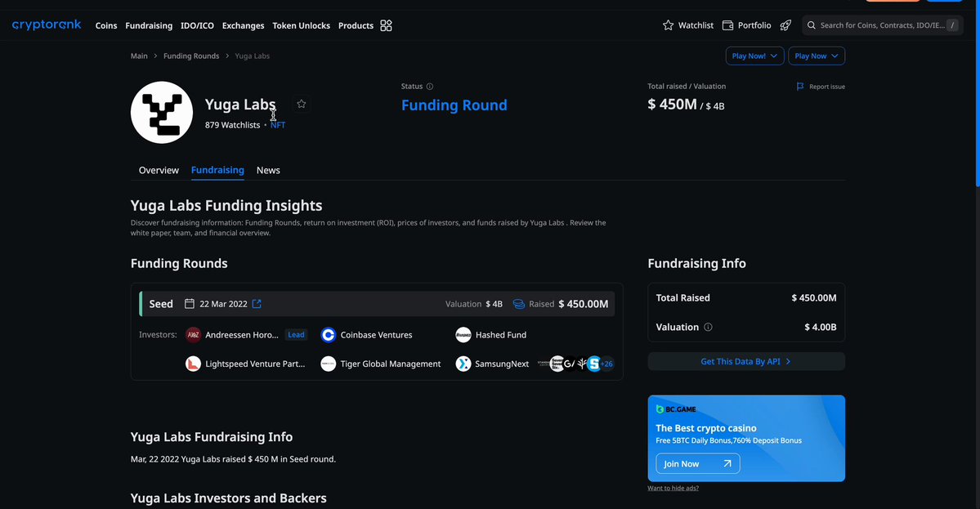Click the search input field
This screenshot has height=509, width=980.
click(883, 25)
